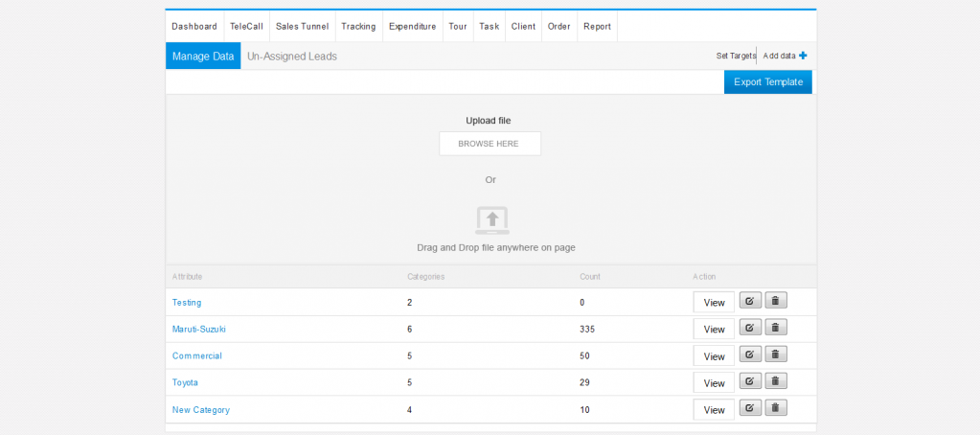Go to the Client section
Viewport: 980px width, 435px height.
tap(523, 26)
